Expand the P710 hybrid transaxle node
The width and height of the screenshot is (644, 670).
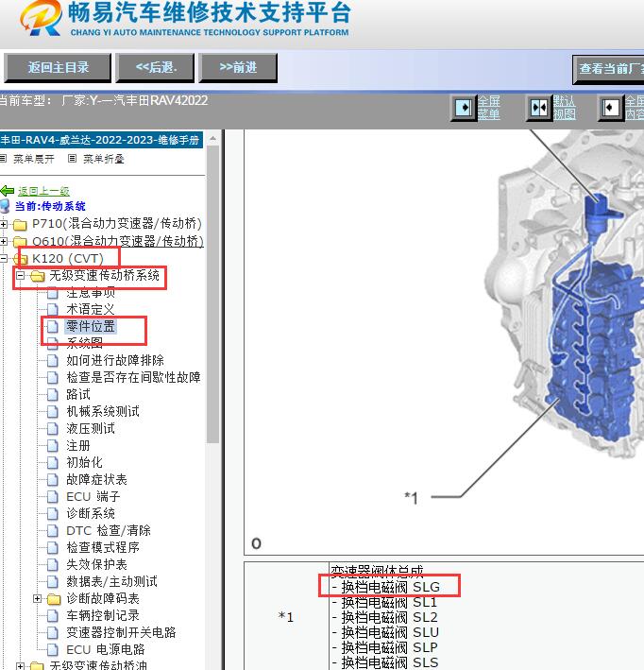pos(5,225)
